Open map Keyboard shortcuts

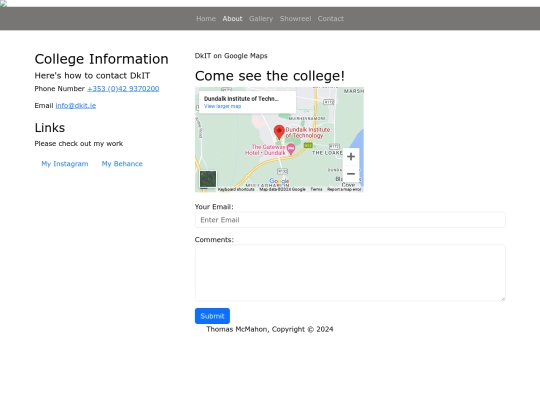tap(236, 189)
